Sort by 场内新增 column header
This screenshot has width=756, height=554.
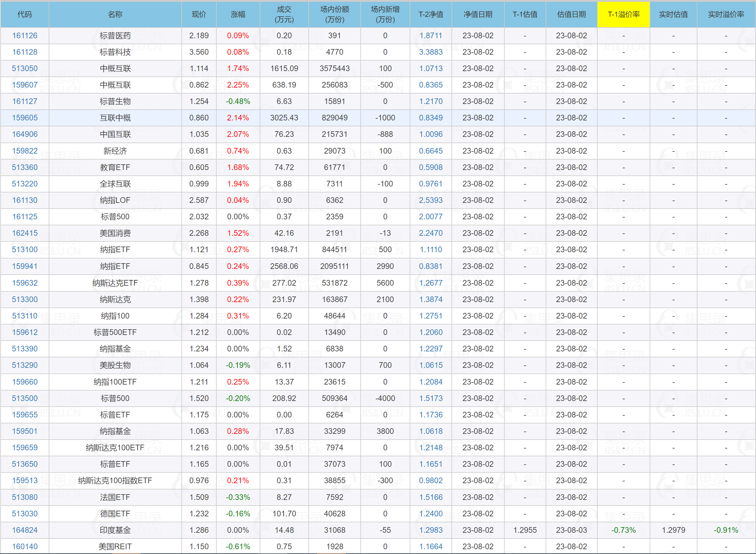385,14
